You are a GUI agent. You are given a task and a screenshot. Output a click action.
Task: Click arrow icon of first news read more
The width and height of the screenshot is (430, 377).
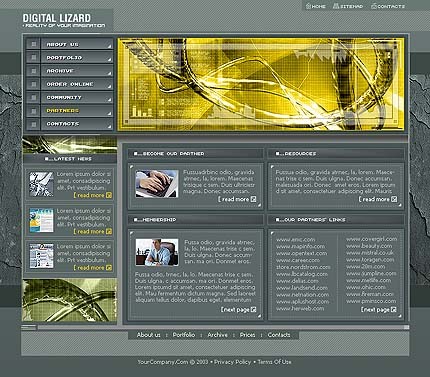109,195
